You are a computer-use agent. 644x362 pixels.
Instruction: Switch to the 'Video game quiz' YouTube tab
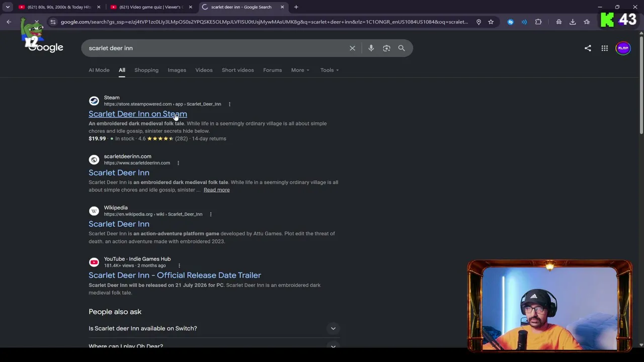[x=150, y=7]
